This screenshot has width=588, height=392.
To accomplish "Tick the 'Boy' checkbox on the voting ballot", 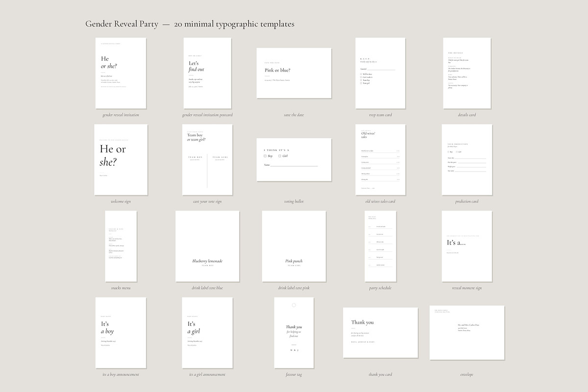I will click(x=266, y=156).
